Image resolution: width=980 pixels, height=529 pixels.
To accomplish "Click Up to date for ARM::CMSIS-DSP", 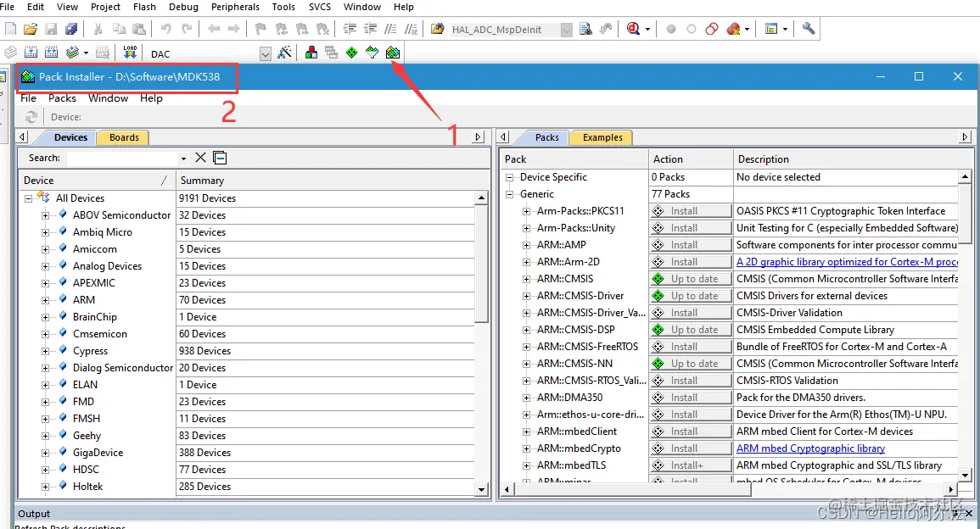I will pyautogui.click(x=691, y=330).
